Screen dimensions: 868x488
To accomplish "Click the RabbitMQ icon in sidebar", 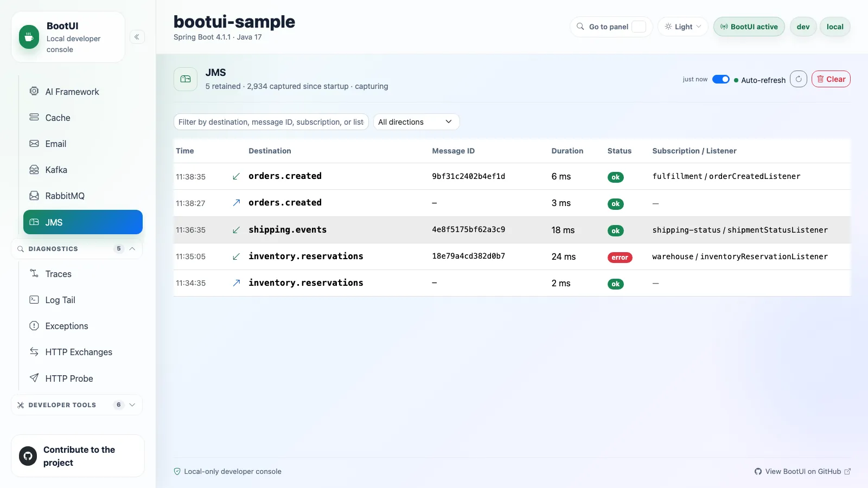I will point(34,196).
